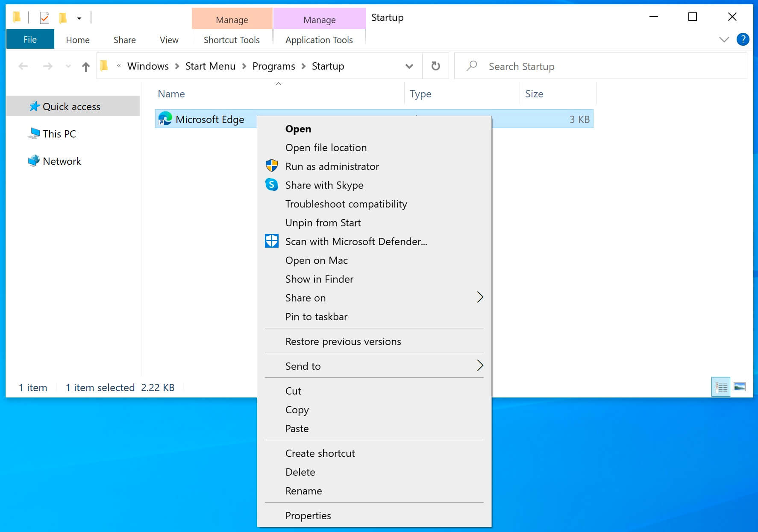Switch to the View ribbon tab
This screenshot has width=758, height=532.
[x=169, y=40]
